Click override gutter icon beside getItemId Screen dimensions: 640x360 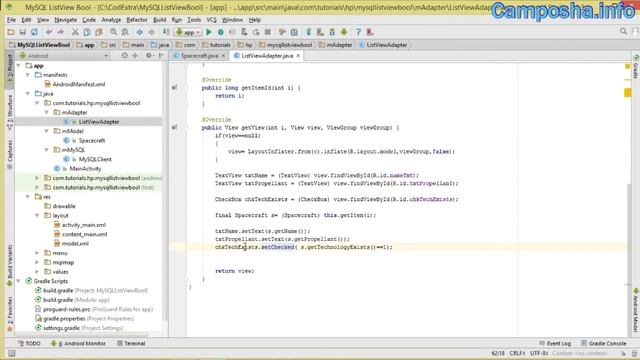click(174, 87)
